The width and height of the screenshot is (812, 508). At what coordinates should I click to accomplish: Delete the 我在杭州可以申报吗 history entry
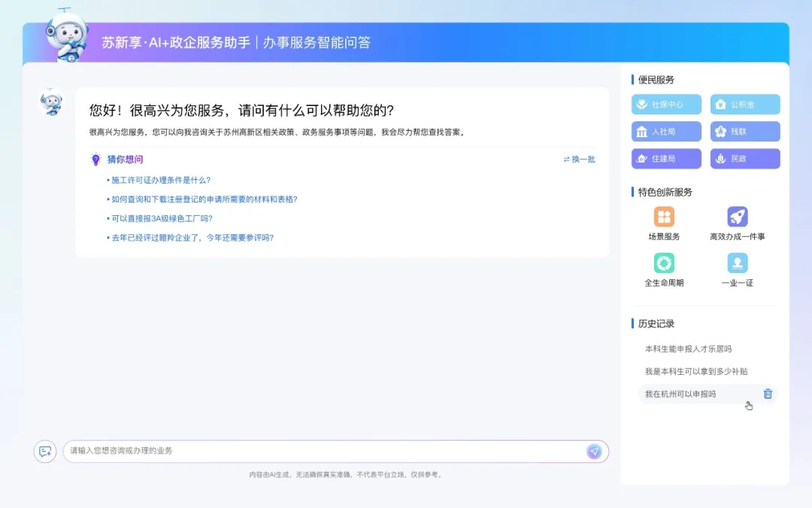(x=768, y=394)
